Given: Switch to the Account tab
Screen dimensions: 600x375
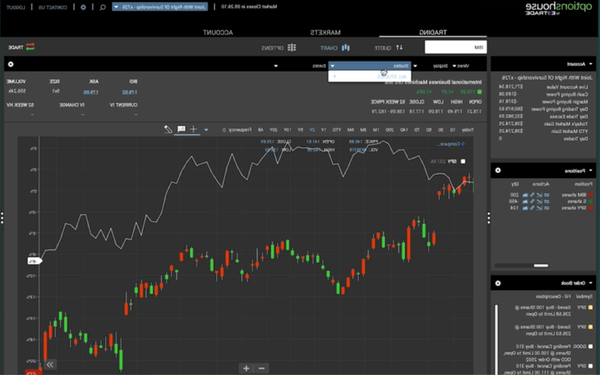Looking at the screenshot, I should tap(218, 33).
